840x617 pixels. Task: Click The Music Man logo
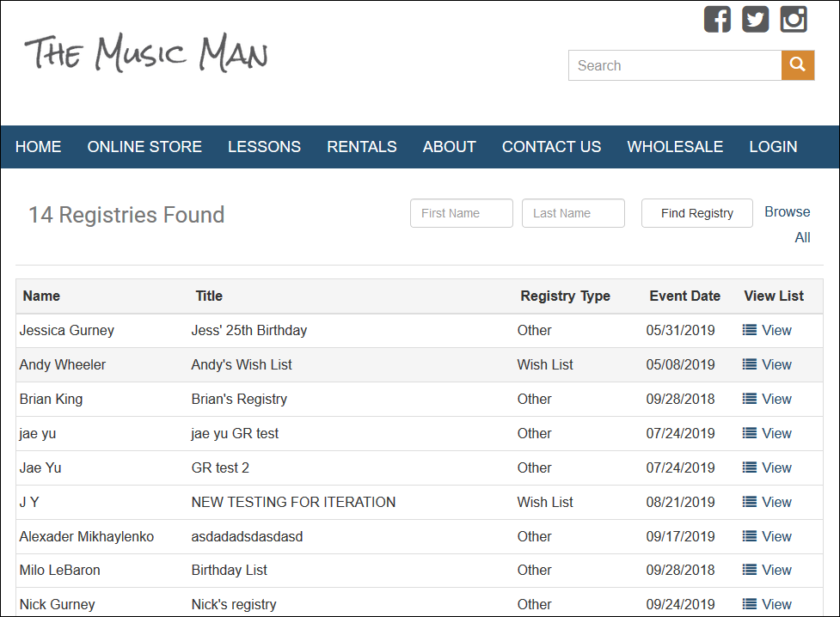[145, 52]
